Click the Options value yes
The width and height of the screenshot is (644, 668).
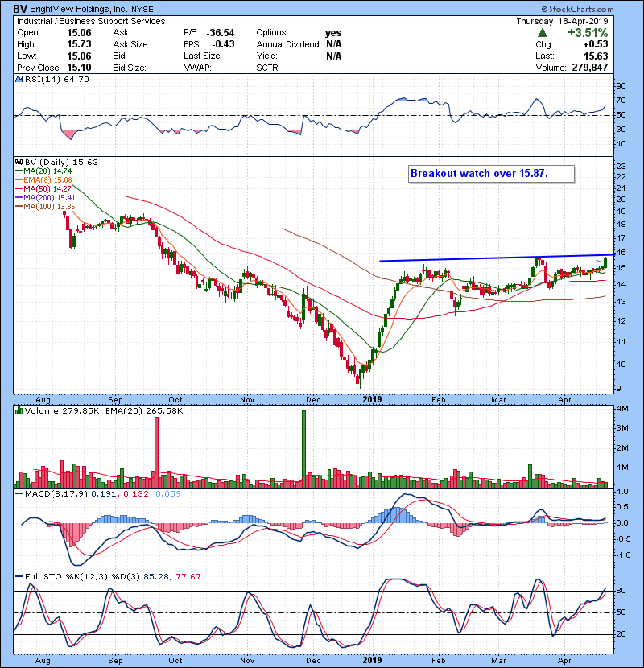(x=333, y=33)
